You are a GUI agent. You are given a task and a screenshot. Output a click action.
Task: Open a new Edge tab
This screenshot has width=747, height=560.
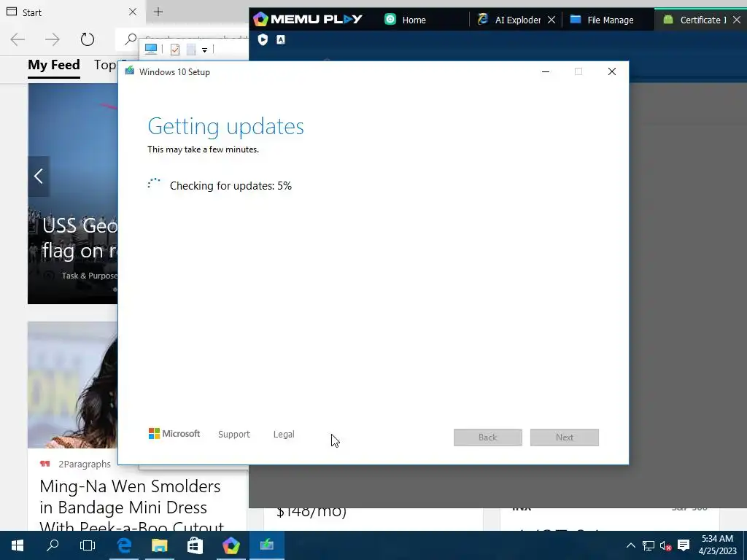158,12
